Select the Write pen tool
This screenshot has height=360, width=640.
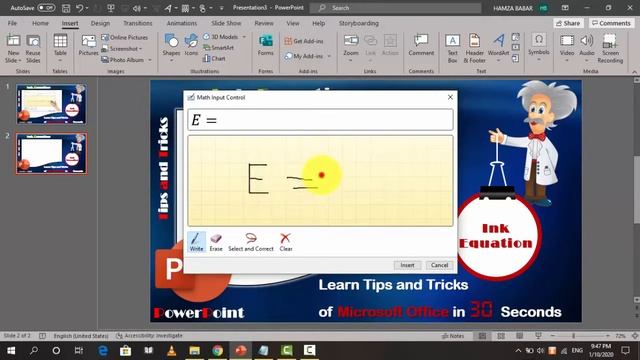tap(196, 242)
